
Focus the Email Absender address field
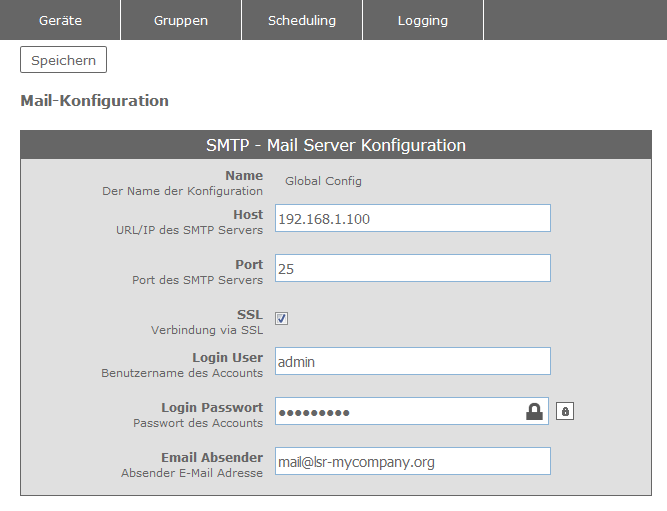(x=412, y=461)
